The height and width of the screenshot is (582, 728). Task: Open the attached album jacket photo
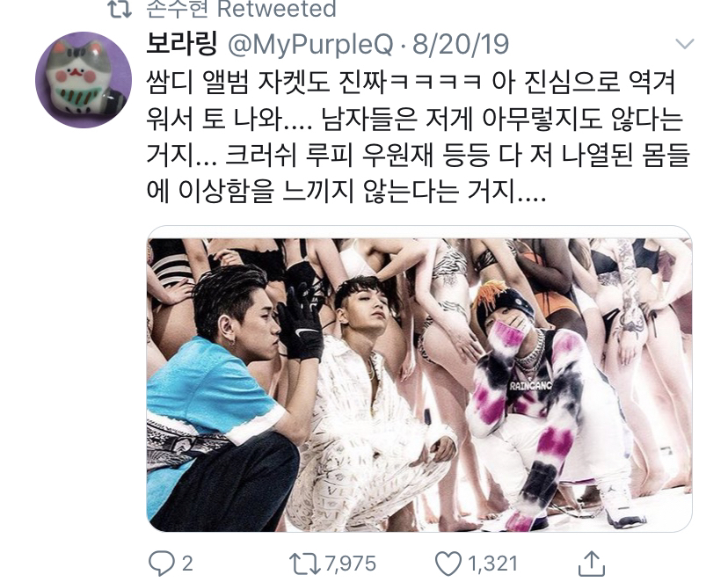click(419, 379)
